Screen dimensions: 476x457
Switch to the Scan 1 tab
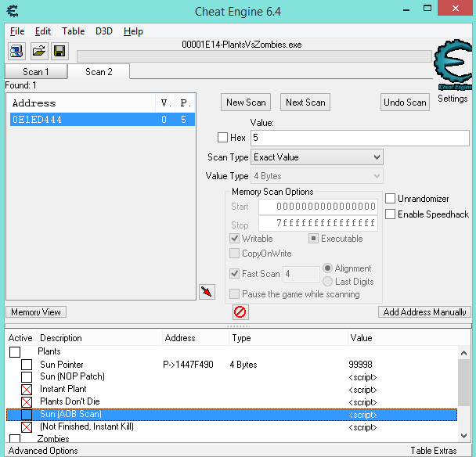click(33, 72)
